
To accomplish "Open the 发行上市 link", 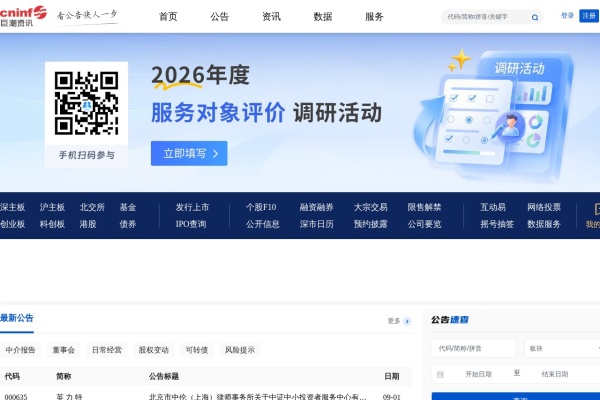I will click(192, 207).
